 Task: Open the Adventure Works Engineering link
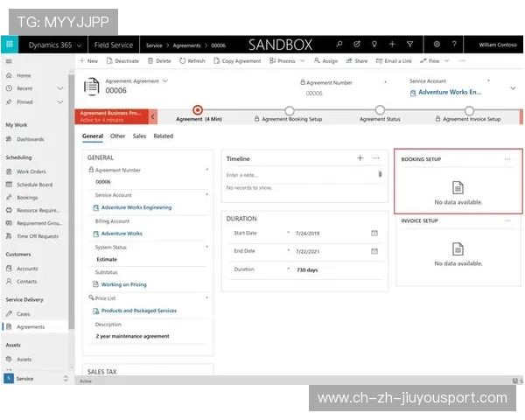pyautogui.click(x=136, y=207)
